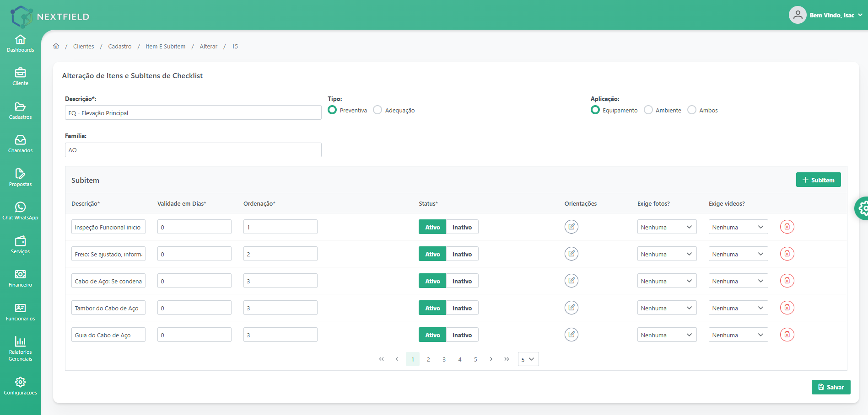Click the home icon in breadcrumb
The image size is (868, 415).
56,46
